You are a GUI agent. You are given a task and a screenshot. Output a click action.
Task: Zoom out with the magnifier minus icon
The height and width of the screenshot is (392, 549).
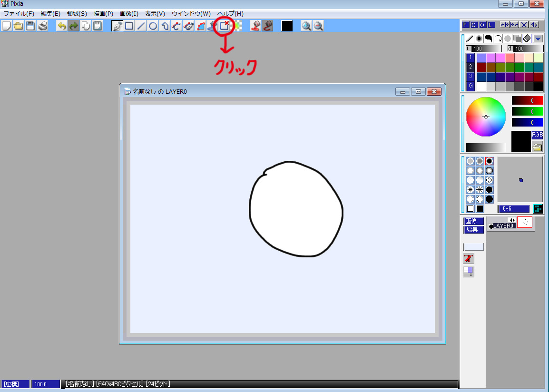click(318, 26)
